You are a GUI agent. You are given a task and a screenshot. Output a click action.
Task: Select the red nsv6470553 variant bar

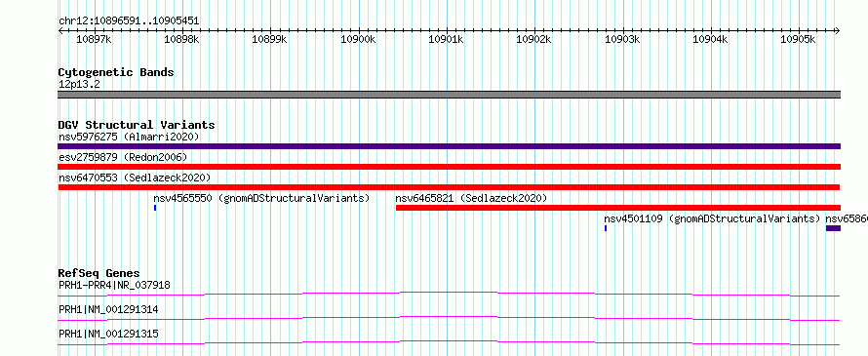pos(449,187)
